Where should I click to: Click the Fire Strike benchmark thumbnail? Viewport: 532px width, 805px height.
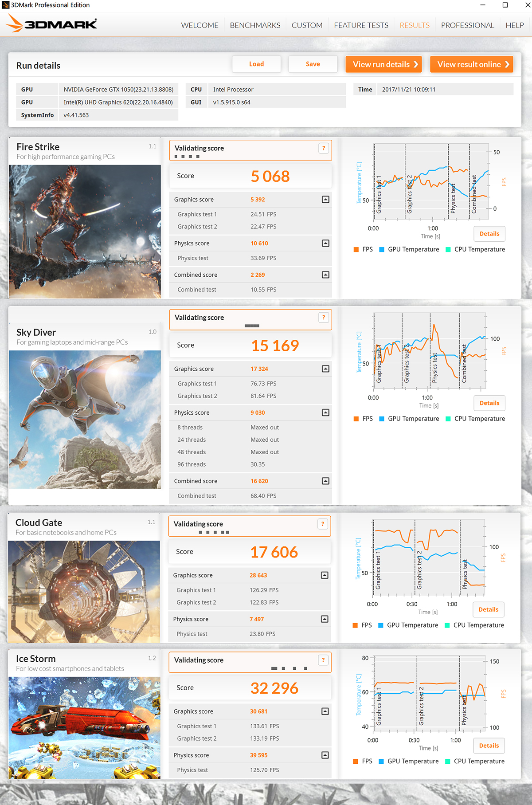[x=85, y=232]
